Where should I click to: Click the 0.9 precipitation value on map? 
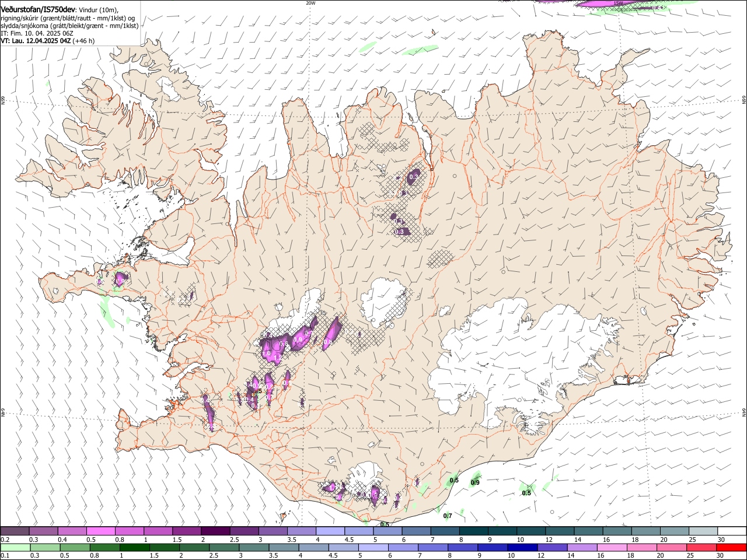pyautogui.click(x=475, y=482)
